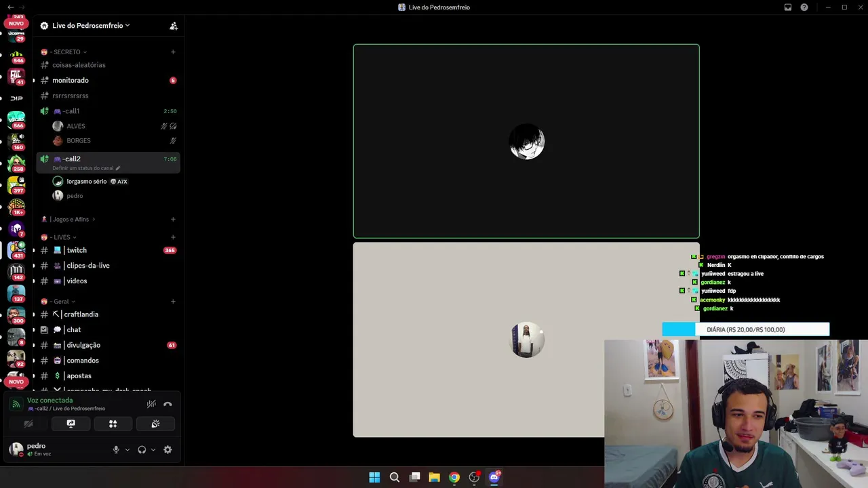Viewport: 868px width, 488px height.
Task: Toggle microphone mute in user panel
Action: (116, 449)
